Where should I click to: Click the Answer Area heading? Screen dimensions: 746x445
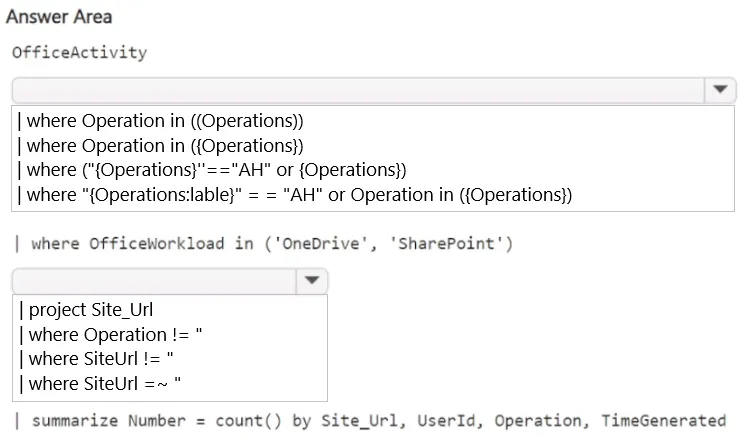(59, 17)
